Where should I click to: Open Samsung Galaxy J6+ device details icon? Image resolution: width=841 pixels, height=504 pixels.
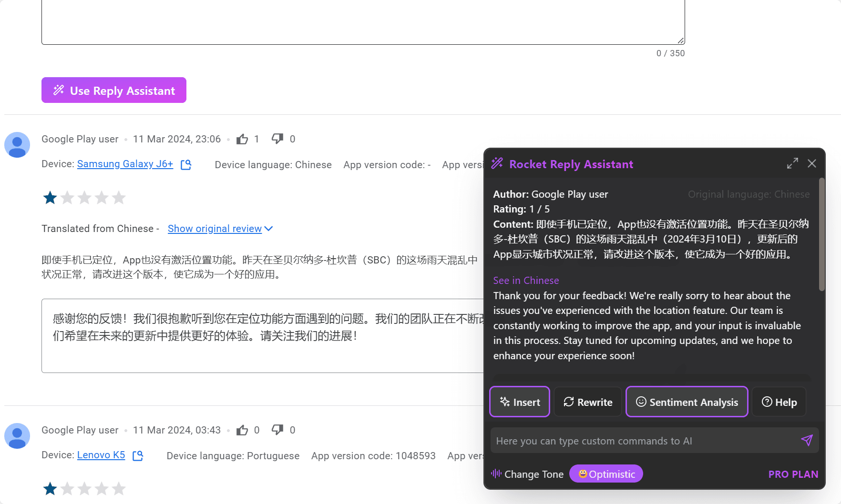186,164
